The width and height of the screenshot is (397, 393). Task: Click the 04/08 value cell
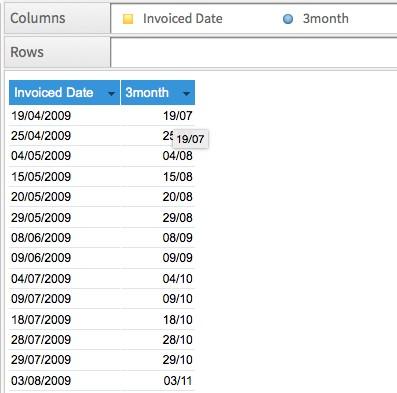point(158,156)
